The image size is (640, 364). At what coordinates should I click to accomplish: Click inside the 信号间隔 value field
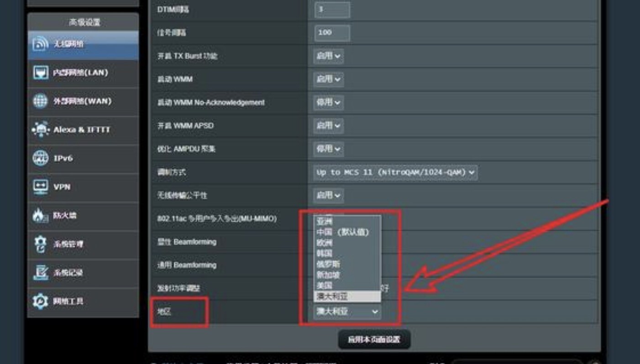332,33
